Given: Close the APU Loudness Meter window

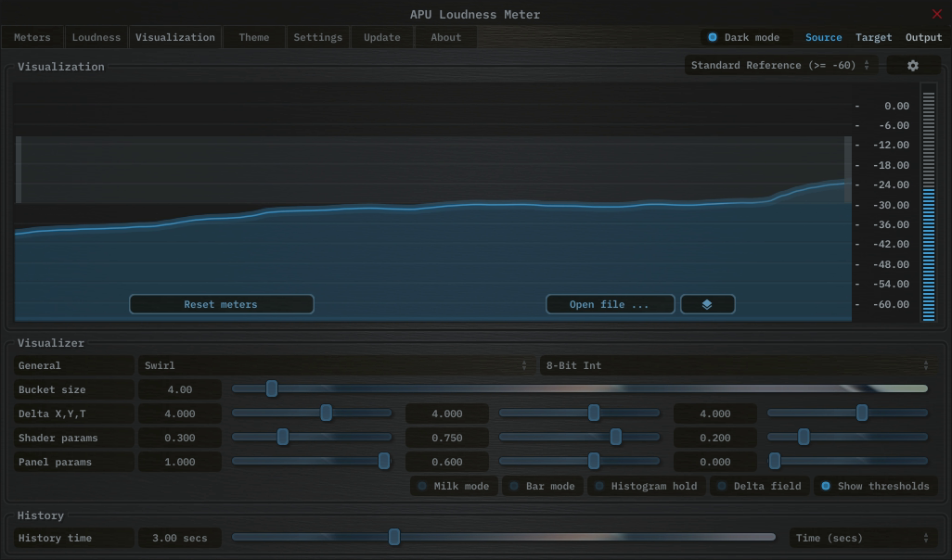Looking at the screenshot, I should click(936, 14).
